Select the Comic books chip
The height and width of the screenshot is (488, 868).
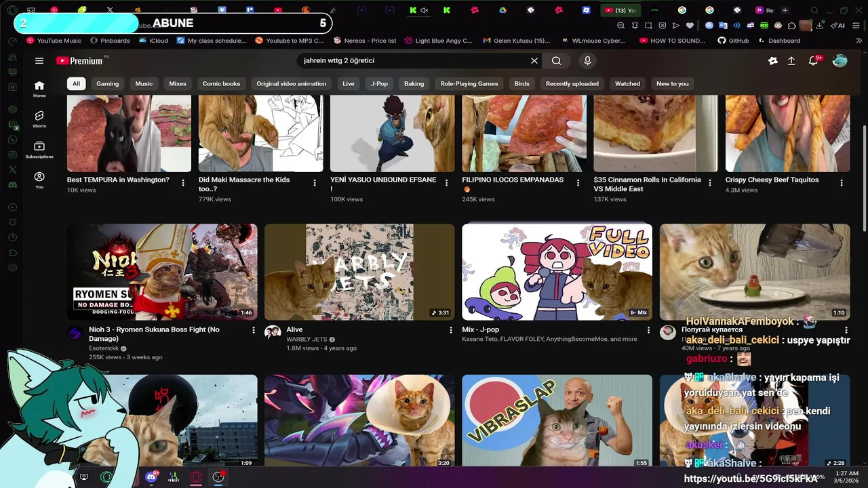(x=221, y=83)
